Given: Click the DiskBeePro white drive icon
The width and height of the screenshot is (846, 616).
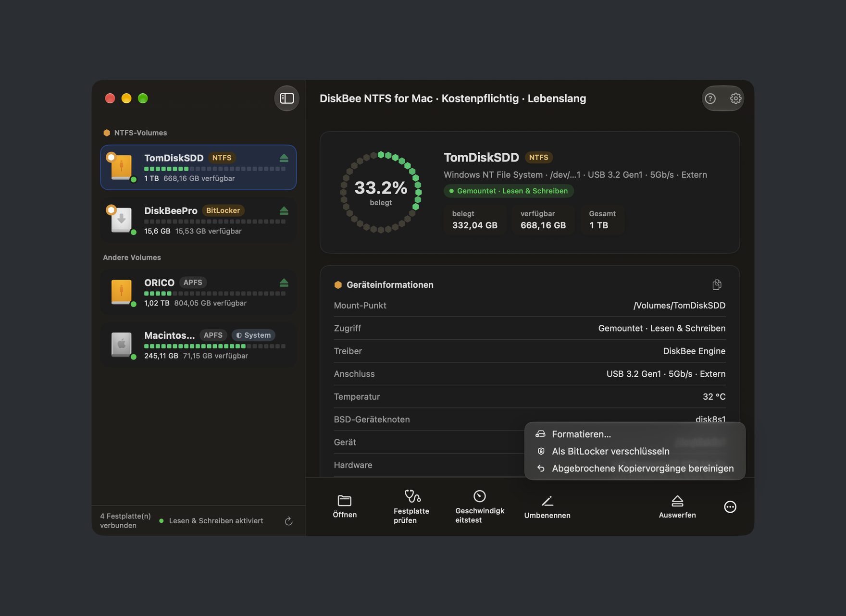Looking at the screenshot, I should 122,220.
